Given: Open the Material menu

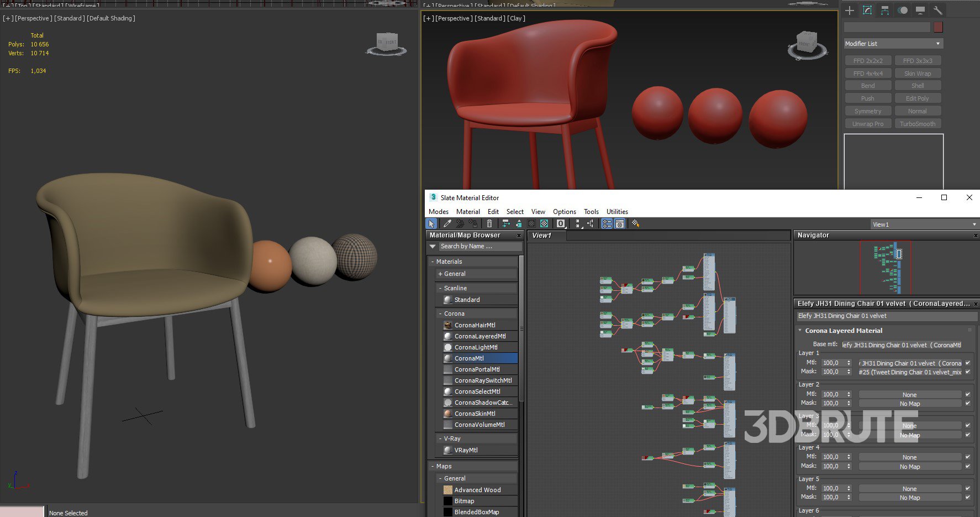Looking at the screenshot, I should (x=468, y=212).
